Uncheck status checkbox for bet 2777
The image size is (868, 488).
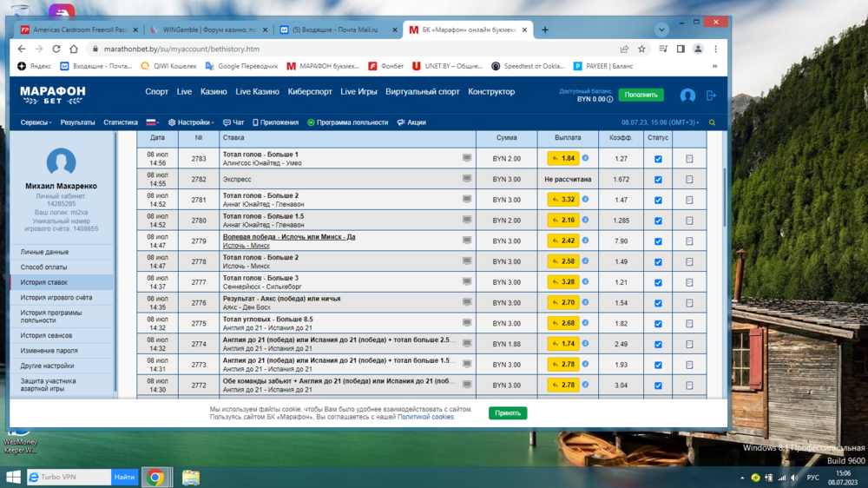tap(658, 282)
